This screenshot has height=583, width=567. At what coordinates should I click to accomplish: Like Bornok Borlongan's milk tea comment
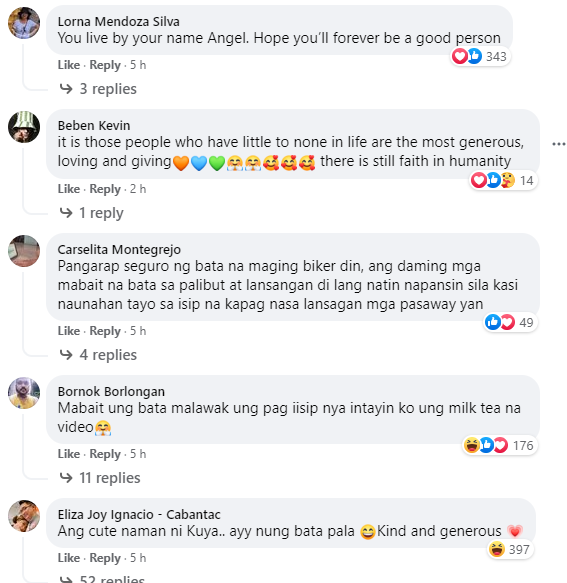coord(69,454)
